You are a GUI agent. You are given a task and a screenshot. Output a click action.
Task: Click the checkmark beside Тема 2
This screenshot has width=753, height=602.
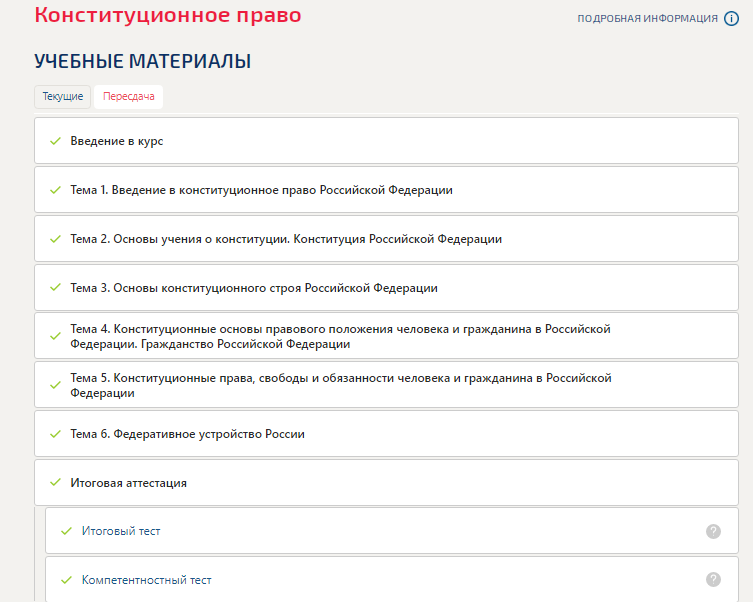(55, 239)
